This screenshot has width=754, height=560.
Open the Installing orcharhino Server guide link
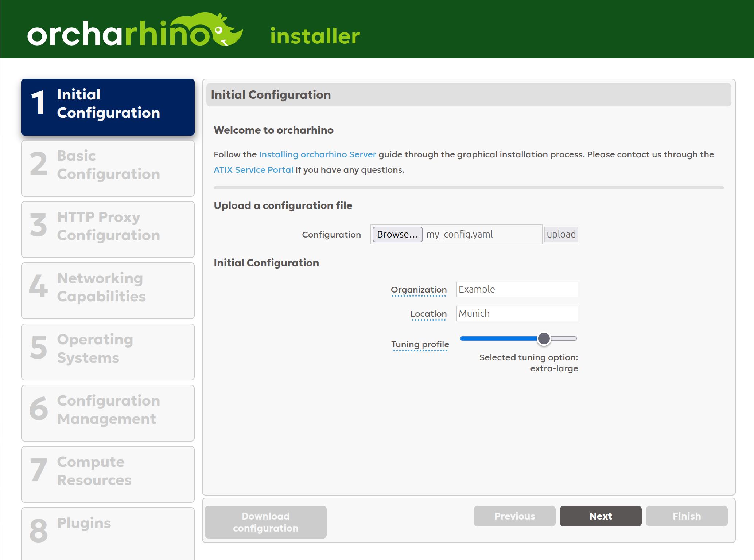tap(317, 154)
